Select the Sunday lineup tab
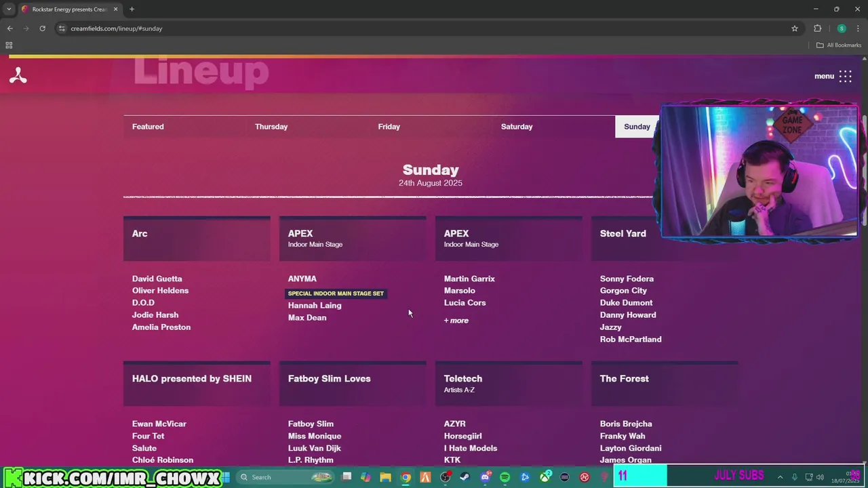This screenshot has width=868, height=488. (x=637, y=127)
